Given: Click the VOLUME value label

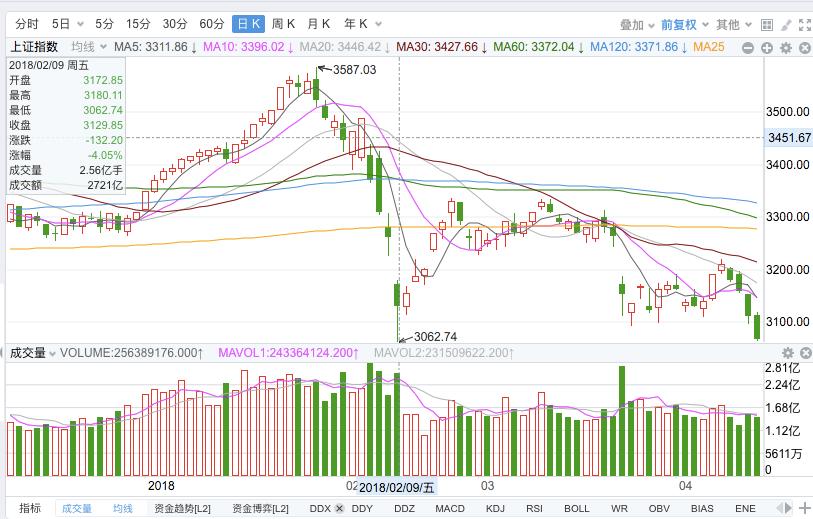Looking at the screenshot, I should [x=131, y=353].
